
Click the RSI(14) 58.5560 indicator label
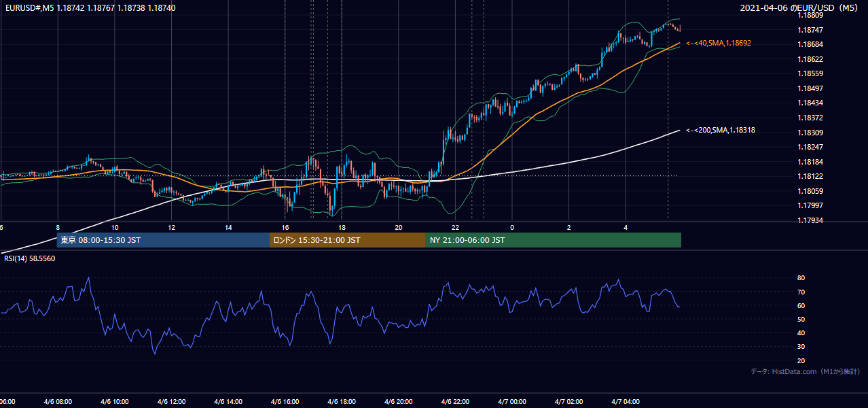click(x=30, y=258)
